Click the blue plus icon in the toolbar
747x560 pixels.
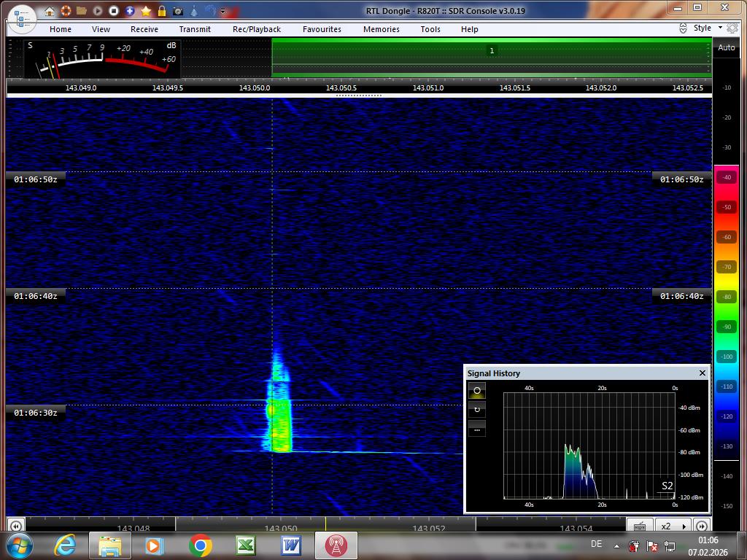130,11
